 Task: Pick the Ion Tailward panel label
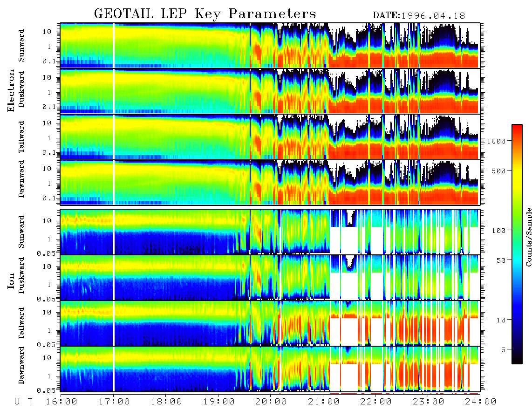coord(21,323)
